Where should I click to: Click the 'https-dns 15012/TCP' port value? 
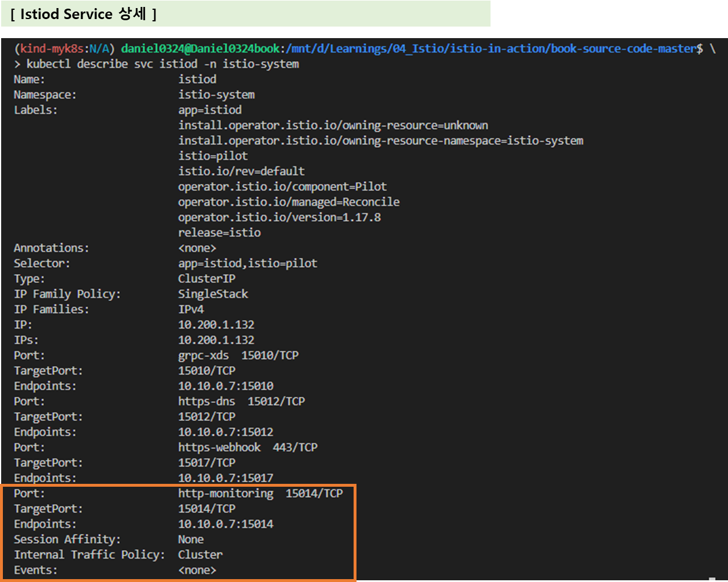click(x=241, y=401)
